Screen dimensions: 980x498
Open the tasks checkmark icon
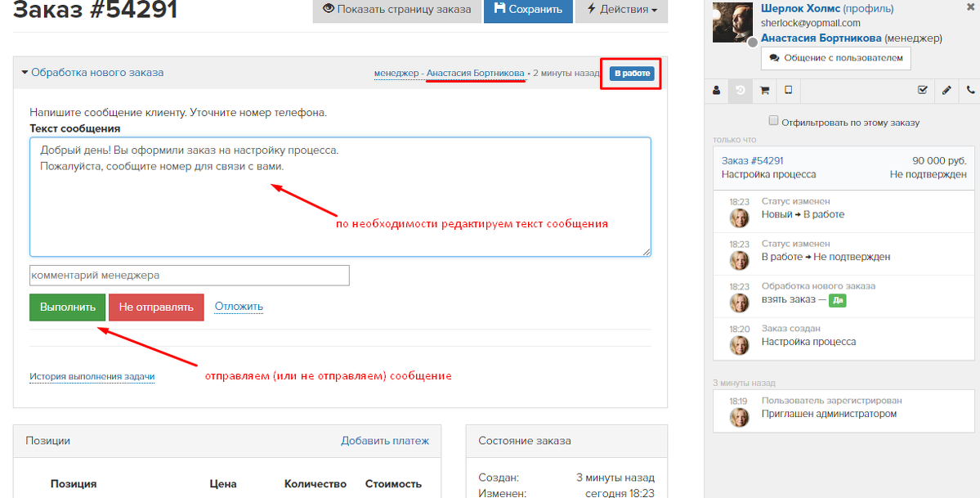pyautogui.click(x=923, y=91)
